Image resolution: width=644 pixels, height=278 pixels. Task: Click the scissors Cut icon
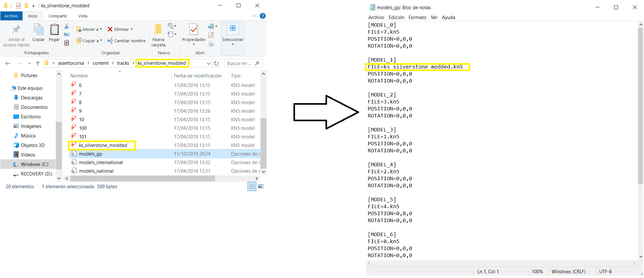[x=67, y=26]
